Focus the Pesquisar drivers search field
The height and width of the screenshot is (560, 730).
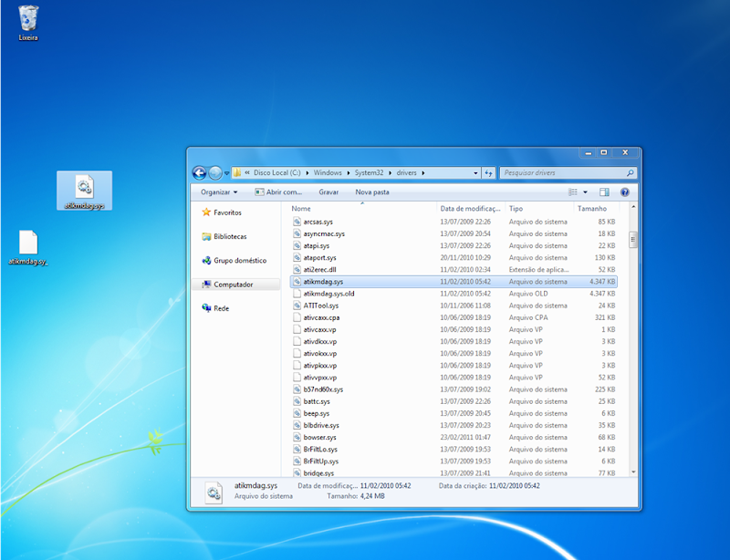(568, 172)
